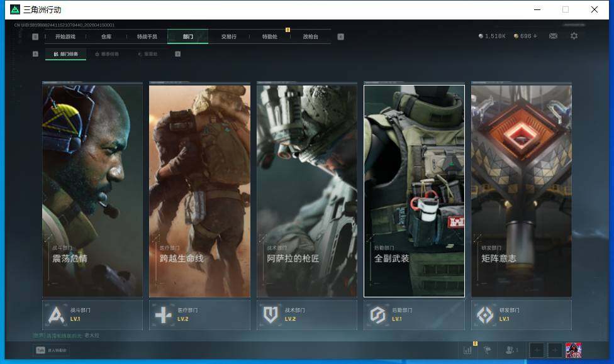Click the second empty squad plus slot
Viewport: 614px width, 364px height.
(x=555, y=350)
